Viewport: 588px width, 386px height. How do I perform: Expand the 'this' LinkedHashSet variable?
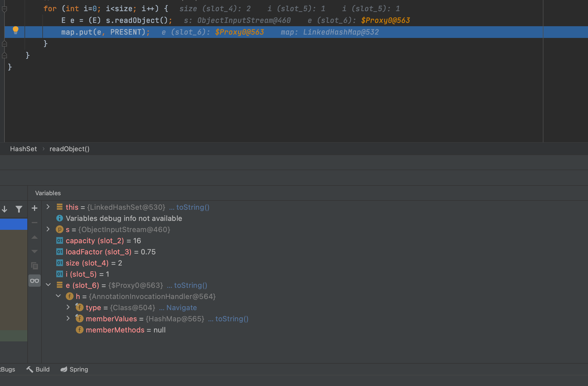click(x=48, y=207)
